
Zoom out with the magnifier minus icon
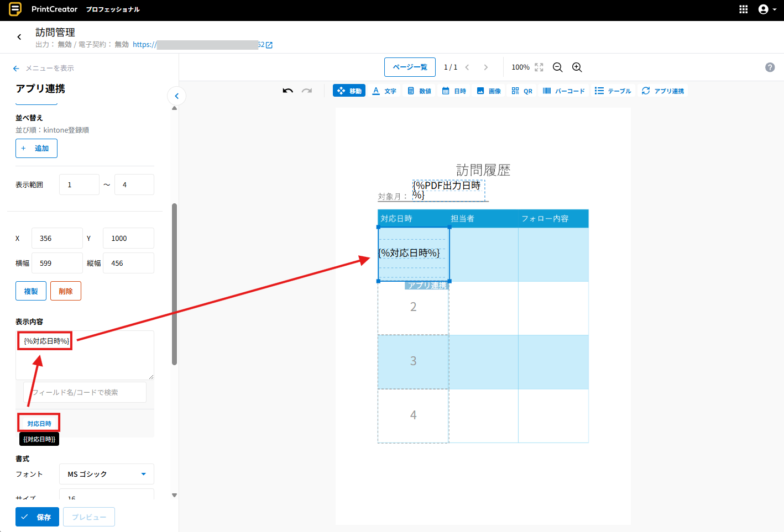tap(558, 67)
